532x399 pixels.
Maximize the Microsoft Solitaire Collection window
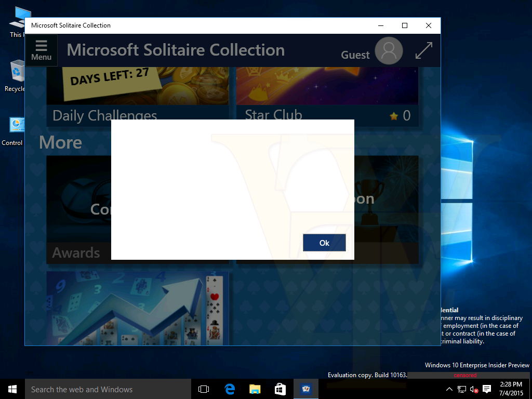point(404,25)
